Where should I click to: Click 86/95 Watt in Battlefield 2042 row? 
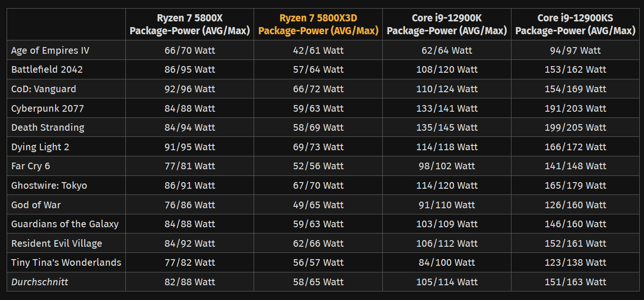(190, 69)
